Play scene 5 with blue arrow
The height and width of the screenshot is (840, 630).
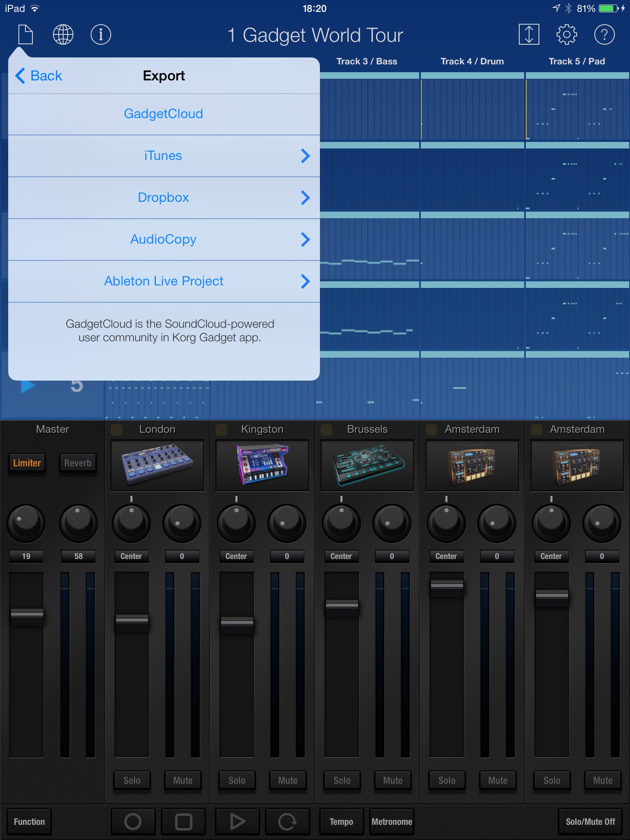[27, 386]
